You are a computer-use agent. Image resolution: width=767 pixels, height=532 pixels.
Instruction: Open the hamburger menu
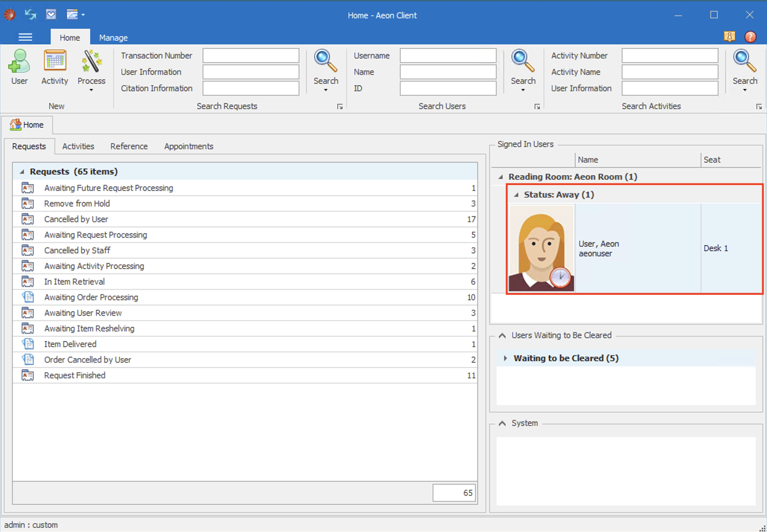(x=25, y=37)
